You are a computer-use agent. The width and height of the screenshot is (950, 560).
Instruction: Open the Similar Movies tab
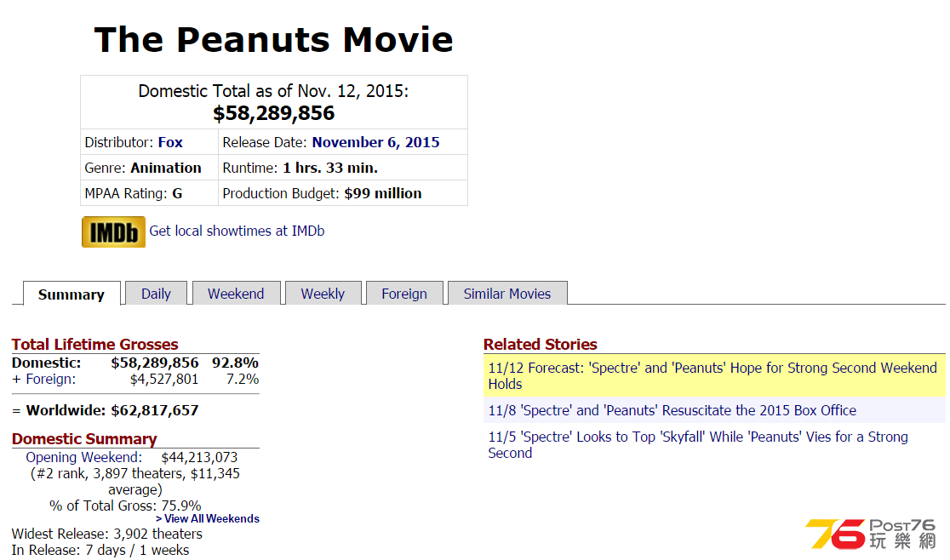[507, 294]
